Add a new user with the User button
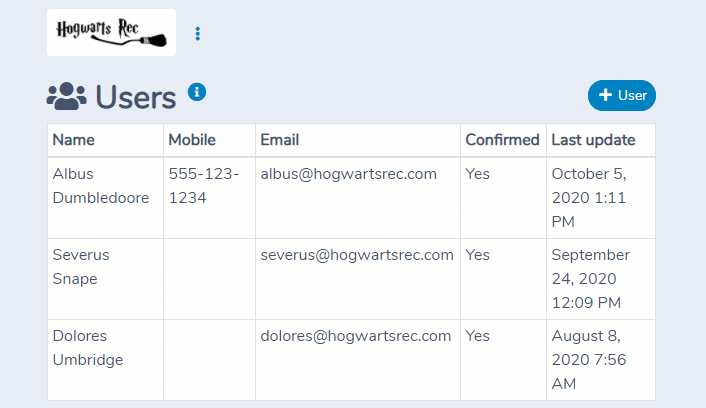Image resolution: width=706 pixels, height=408 pixels. [622, 95]
